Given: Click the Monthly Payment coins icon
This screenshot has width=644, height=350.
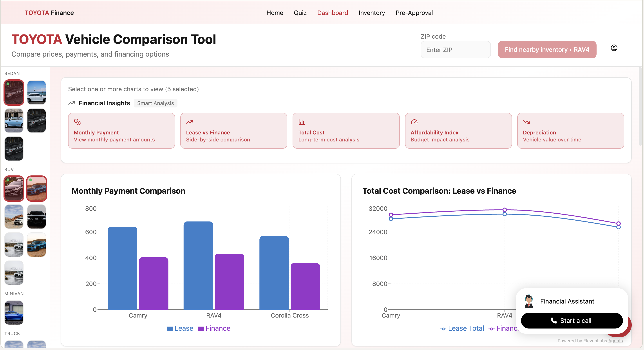Looking at the screenshot, I should (77, 122).
